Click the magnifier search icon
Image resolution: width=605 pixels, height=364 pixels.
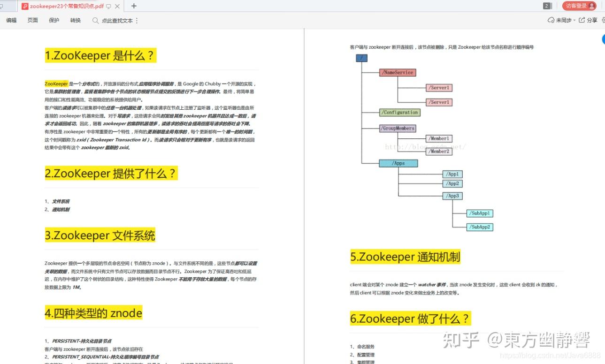click(96, 21)
